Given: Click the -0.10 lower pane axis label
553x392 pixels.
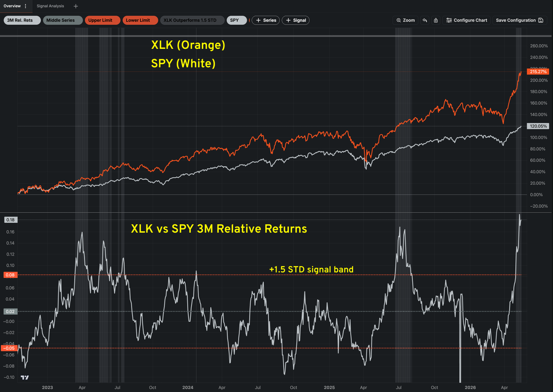Looking at the screenshot, I should click(10, 378).
